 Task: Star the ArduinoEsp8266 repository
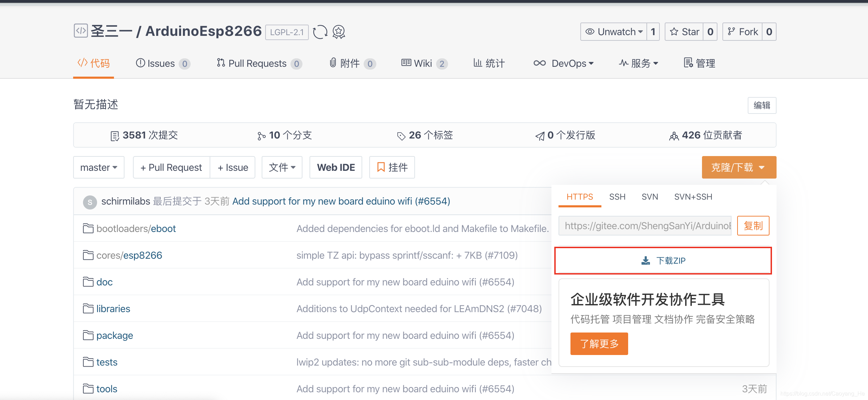(684, 32)
